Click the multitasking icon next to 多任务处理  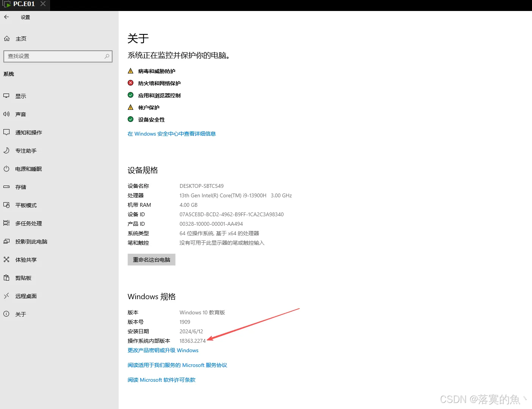click(6, 223)
